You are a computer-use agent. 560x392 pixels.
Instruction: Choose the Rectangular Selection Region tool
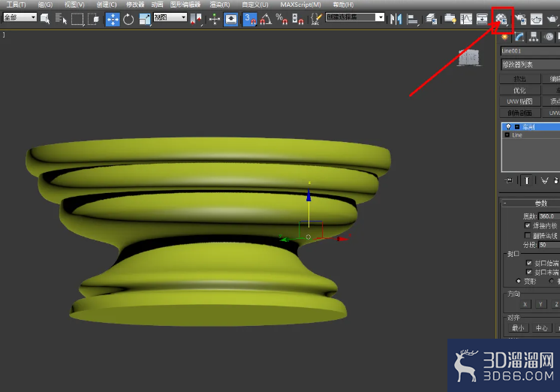click(77, 19)
